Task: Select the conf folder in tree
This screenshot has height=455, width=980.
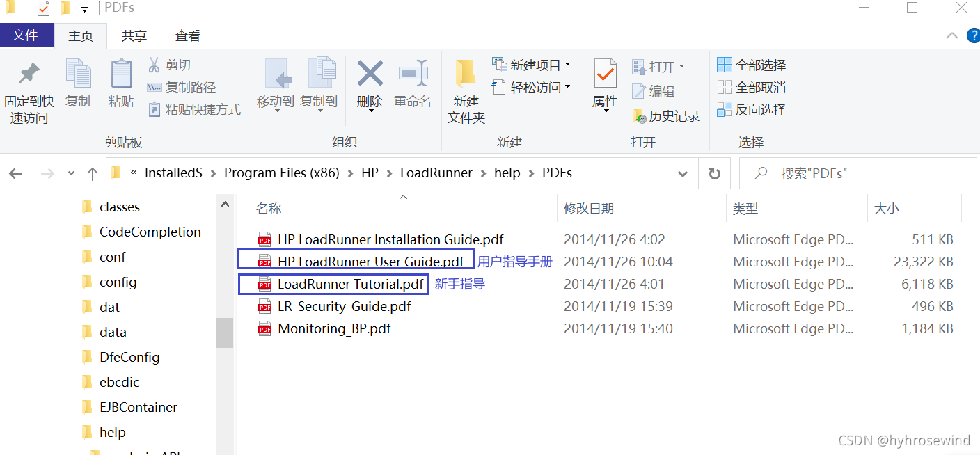Action: tap(112, 257)
